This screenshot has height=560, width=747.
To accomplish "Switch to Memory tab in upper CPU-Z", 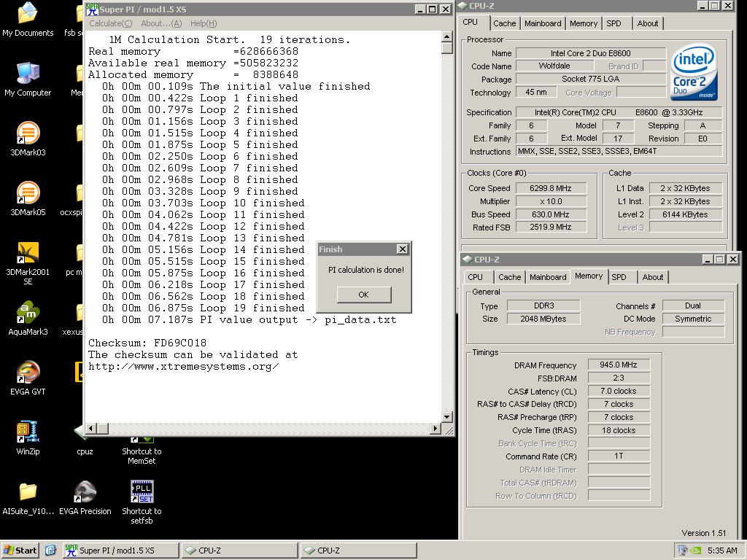I will [584, 23].
